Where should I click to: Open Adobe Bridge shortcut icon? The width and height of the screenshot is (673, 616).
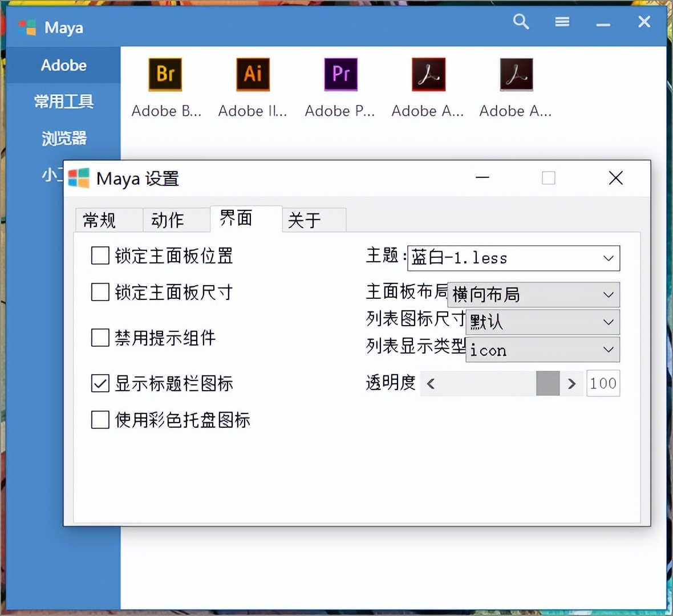[x=165, y=75]
